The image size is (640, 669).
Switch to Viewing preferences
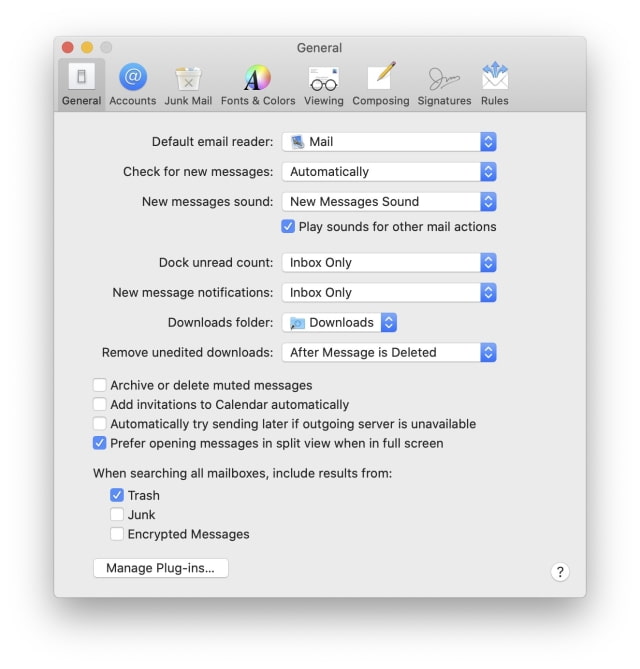tap(323, 84)
